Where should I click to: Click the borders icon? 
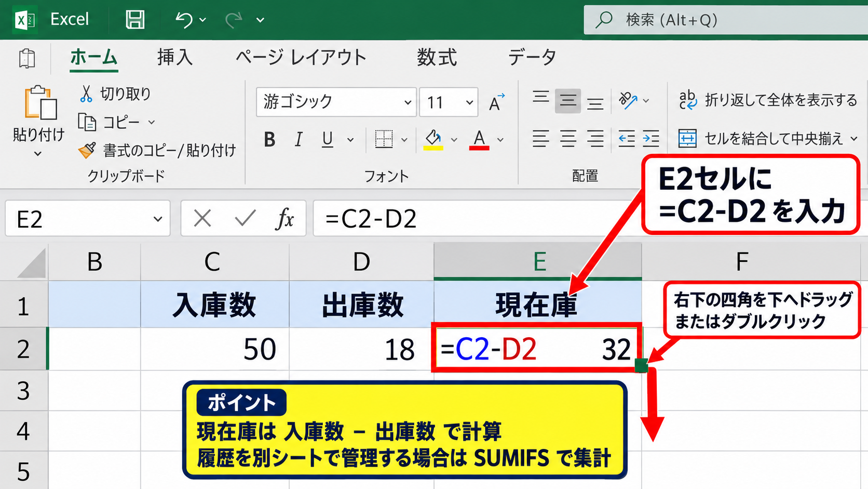[x=384, y=139]
